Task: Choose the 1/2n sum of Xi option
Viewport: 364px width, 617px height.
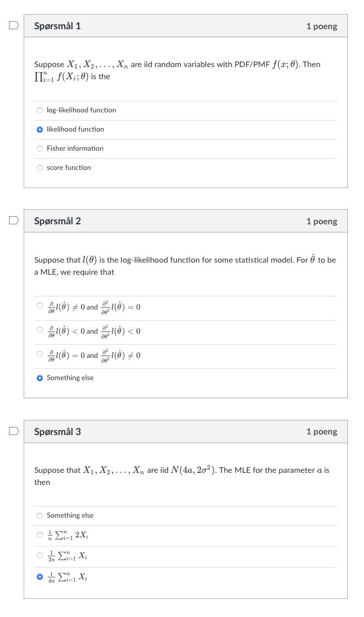Action: [40, 556]
